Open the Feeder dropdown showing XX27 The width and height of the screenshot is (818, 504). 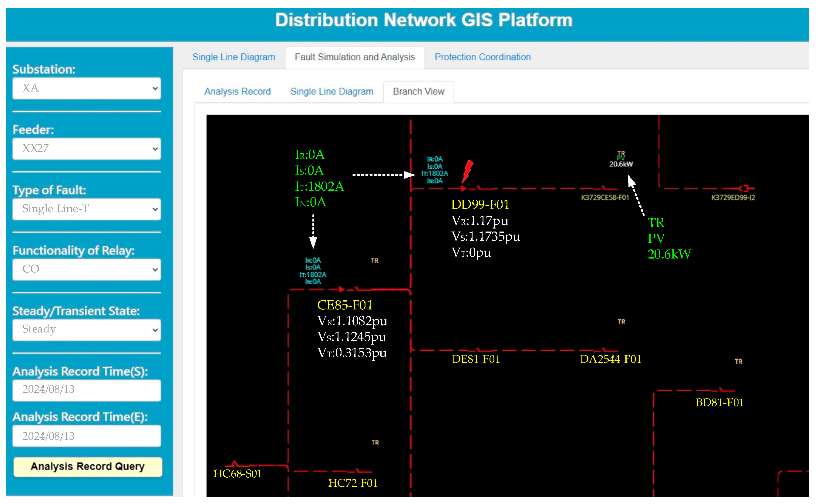[87, 149]
